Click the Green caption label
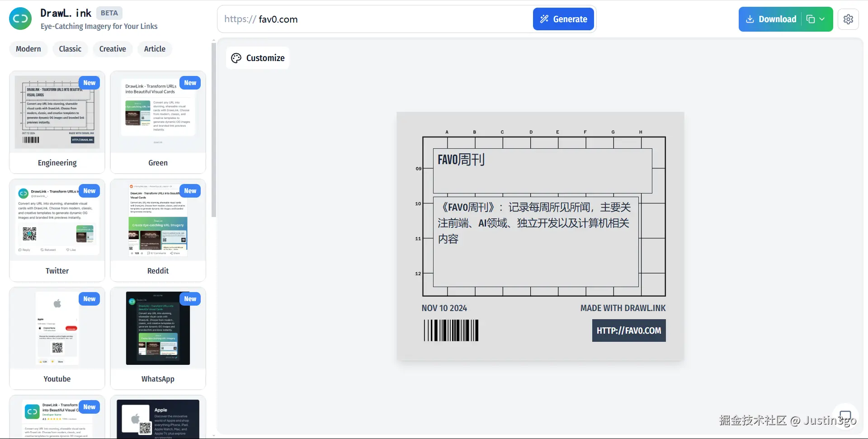Screen dimensions: 868x439 (158, 163)
